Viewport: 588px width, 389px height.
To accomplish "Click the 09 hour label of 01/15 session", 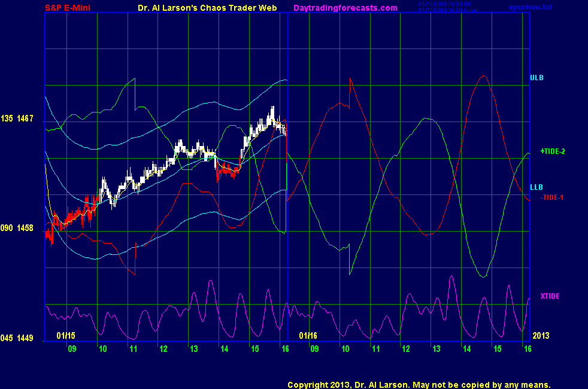I will (x=72, y=349).
